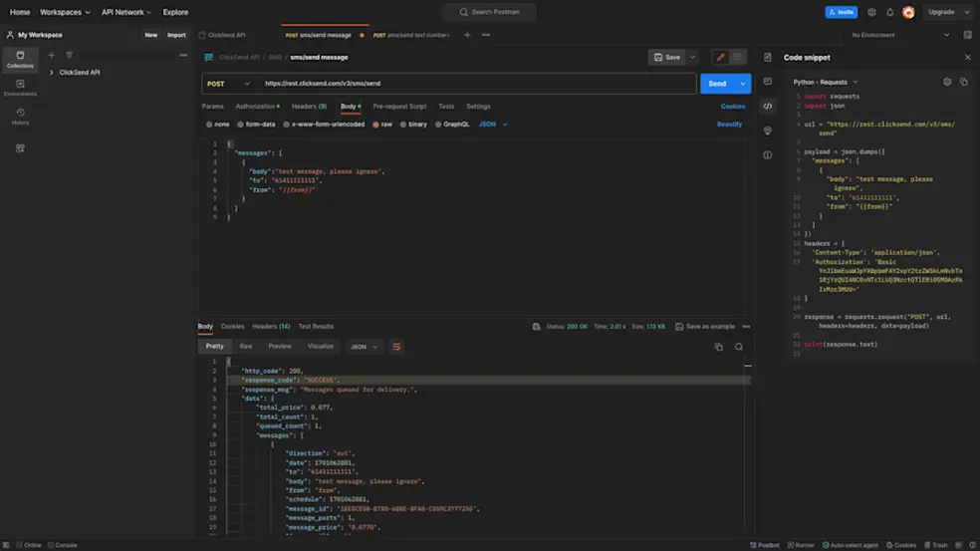
Task: Open the Environments sidebar panel
Action: (x=20, y=88)
